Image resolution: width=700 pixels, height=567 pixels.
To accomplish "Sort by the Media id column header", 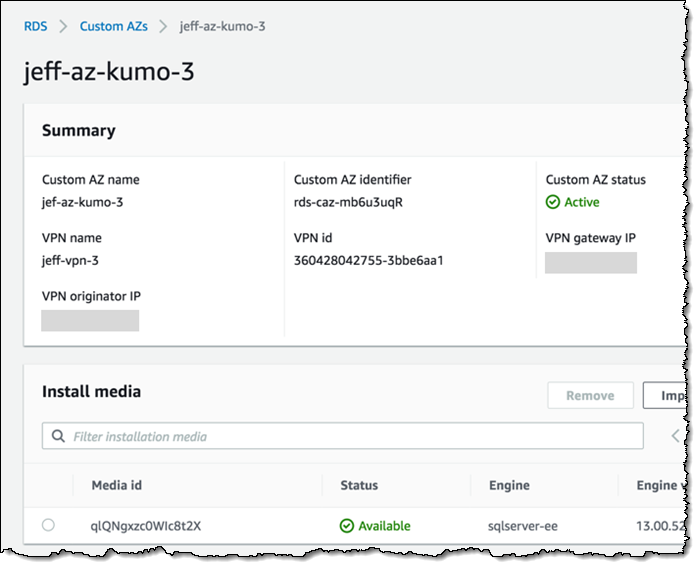I will click(116, 485).
